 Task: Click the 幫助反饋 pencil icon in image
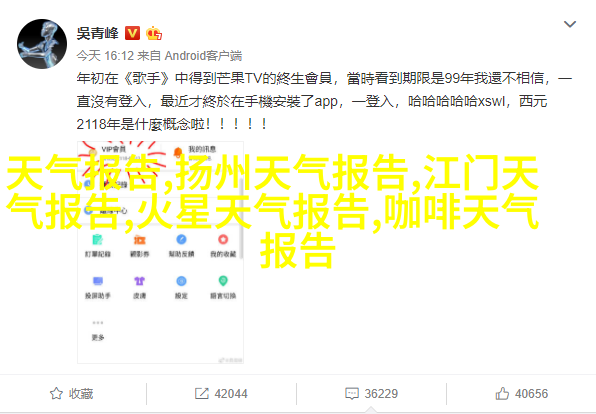tap(181, 240)
